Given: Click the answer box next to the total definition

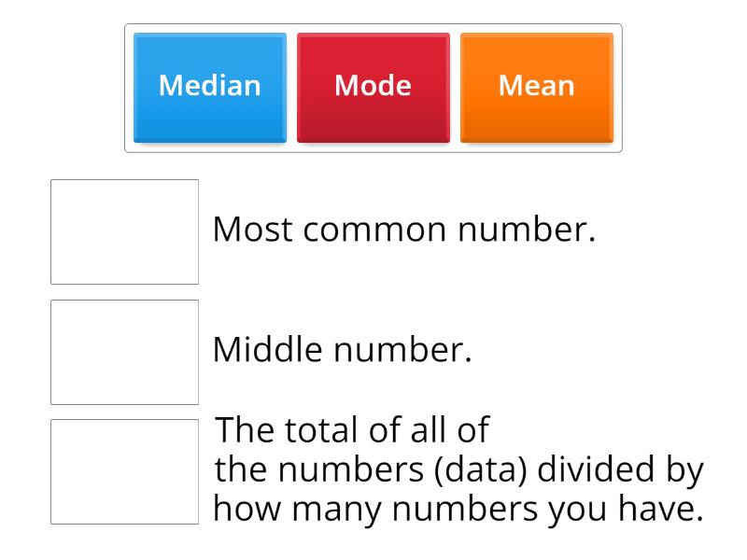Looking at the screenshot, I should 125,471.
